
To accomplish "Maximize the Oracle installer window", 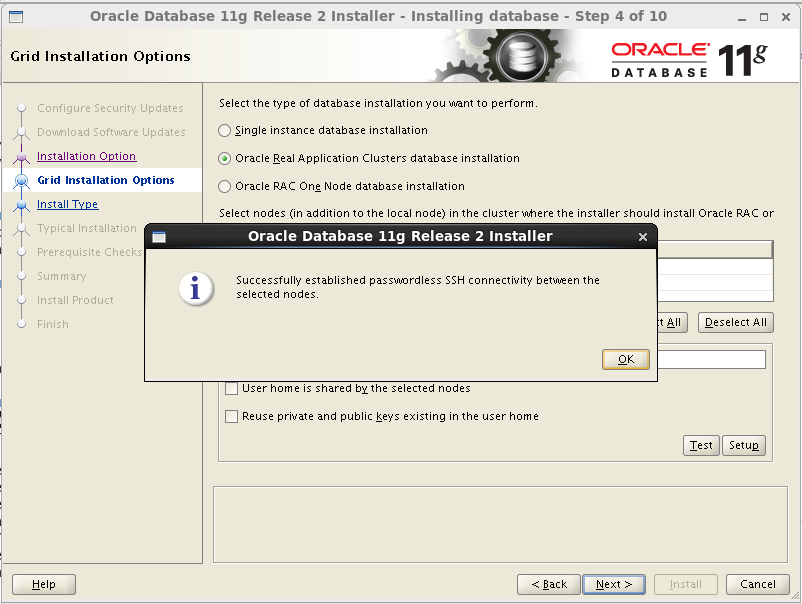I will tap(764, 17).
